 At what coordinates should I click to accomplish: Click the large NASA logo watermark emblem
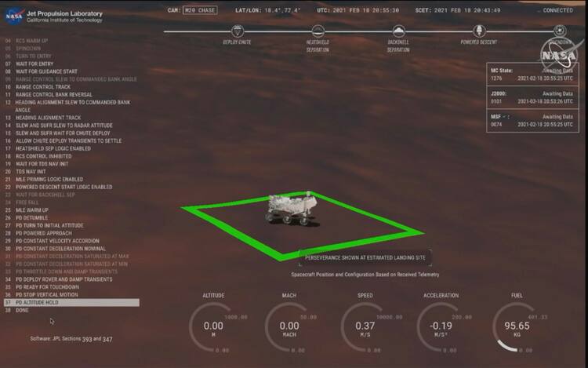[x=560, y=55]
